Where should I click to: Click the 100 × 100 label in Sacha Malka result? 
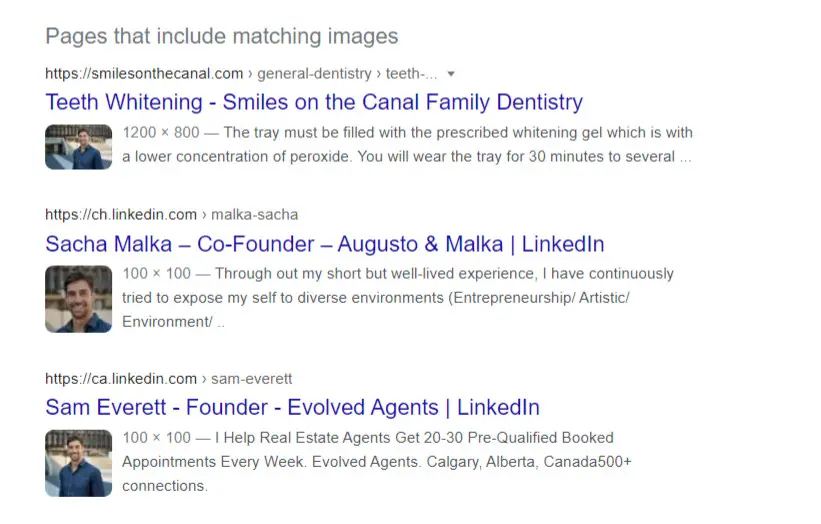(x=157, y=274)
